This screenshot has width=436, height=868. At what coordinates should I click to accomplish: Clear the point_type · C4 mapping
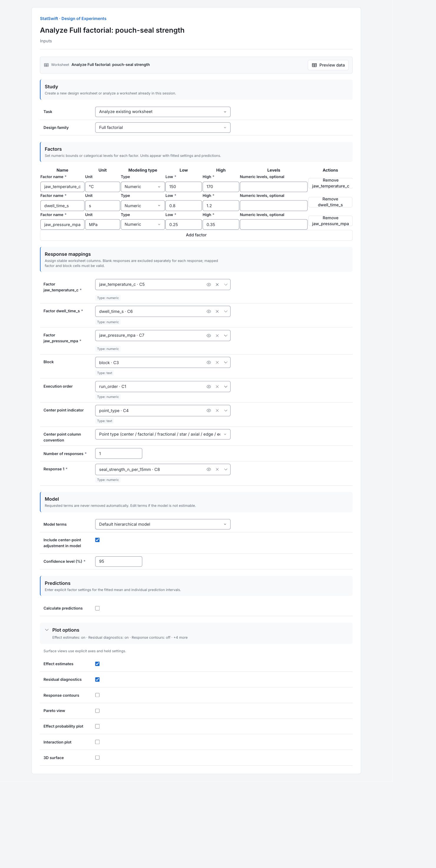point(217,411)
